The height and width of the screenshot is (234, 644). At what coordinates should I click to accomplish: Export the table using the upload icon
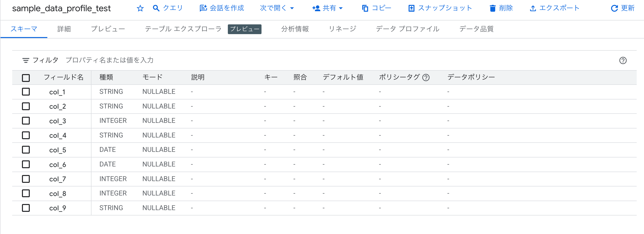click(x=533, y=8)
